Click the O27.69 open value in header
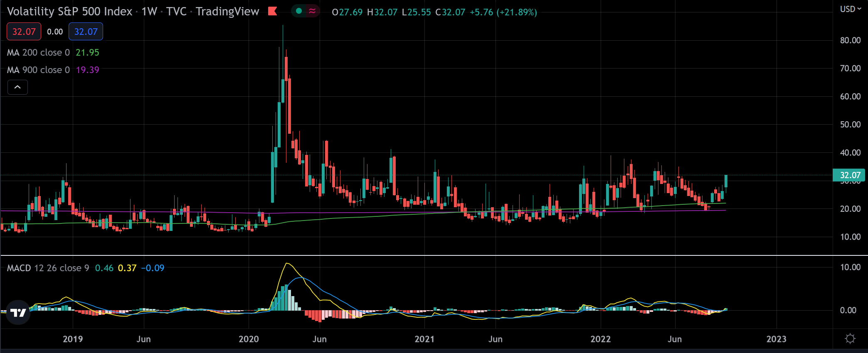 (347, 12)
